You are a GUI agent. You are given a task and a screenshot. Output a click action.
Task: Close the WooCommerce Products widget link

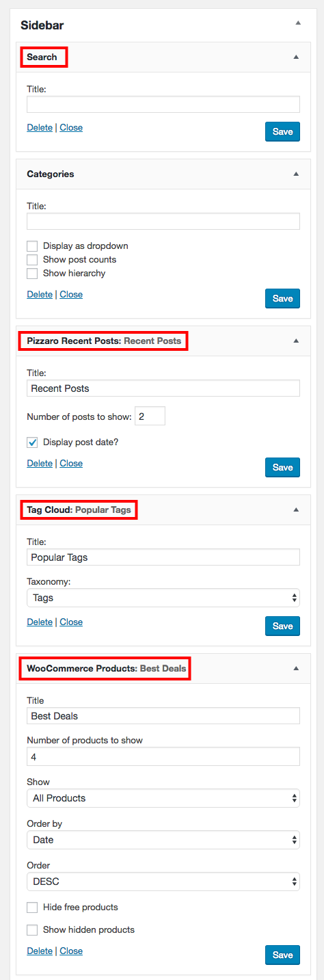(71, 951)
